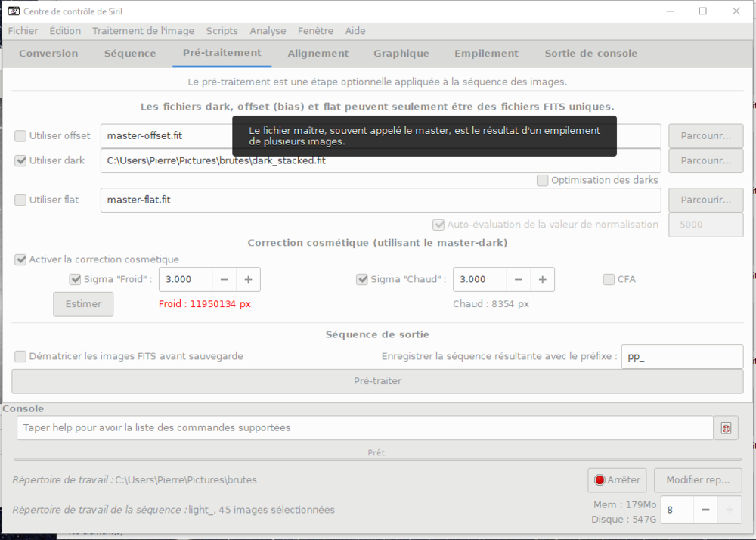
Task: Open the Édition menu
Action: pyautogui.click(x=64, y=31)
